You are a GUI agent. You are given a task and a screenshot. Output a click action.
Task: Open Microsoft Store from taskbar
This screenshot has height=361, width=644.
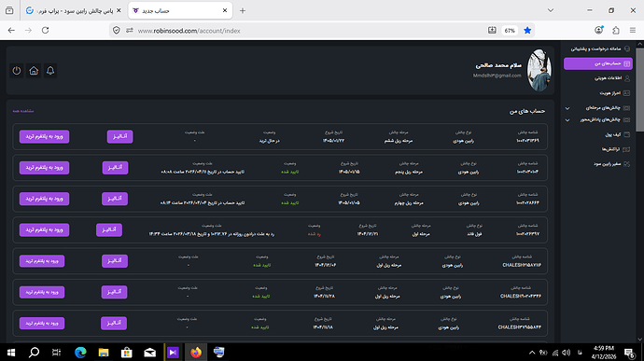point(127,353)
